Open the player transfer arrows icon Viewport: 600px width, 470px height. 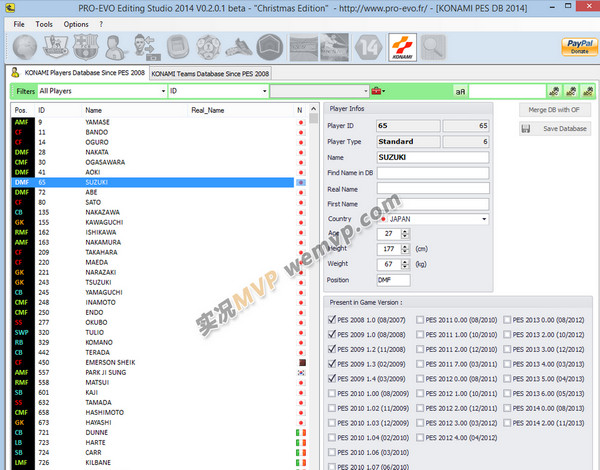pos(147,47)
